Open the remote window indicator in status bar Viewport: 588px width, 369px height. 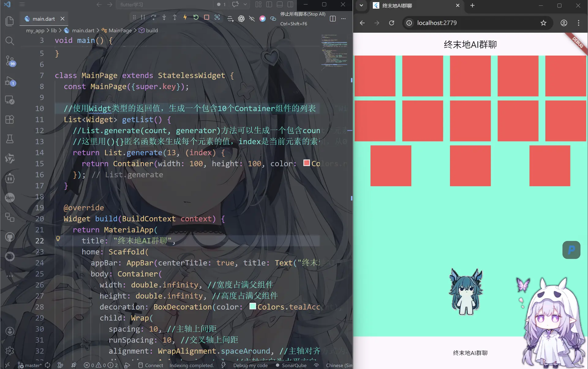(7, 365)
